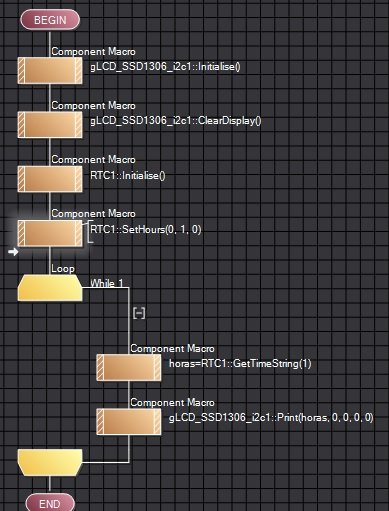Select the gLCD Initialise component macro block

click(x=50, y=70)
